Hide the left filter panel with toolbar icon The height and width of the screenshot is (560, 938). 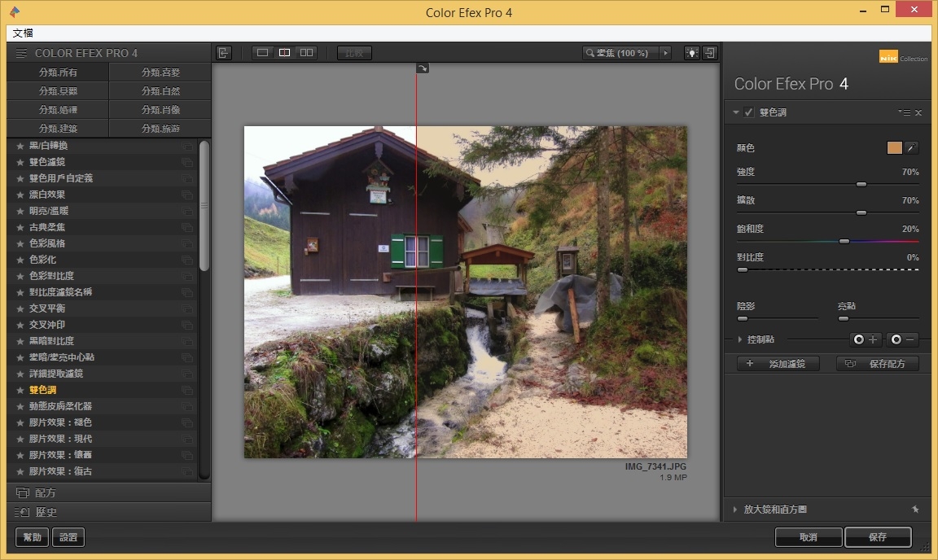(224, 53)
